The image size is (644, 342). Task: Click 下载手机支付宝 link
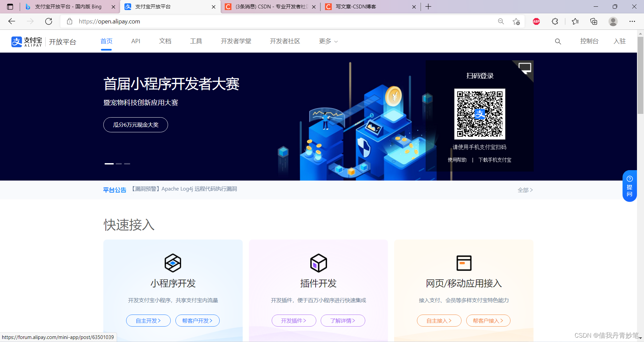(495, 160)
